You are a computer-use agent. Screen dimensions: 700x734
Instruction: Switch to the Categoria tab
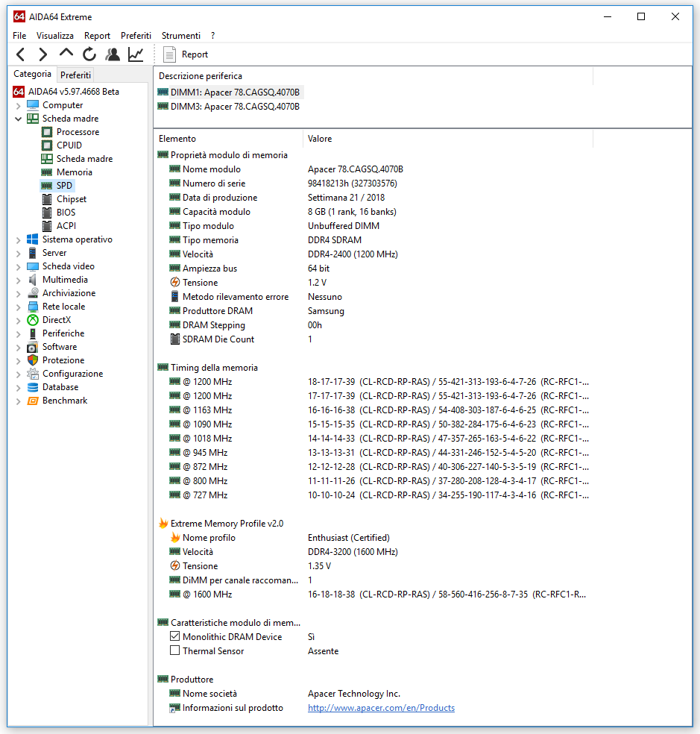[32, 74]
